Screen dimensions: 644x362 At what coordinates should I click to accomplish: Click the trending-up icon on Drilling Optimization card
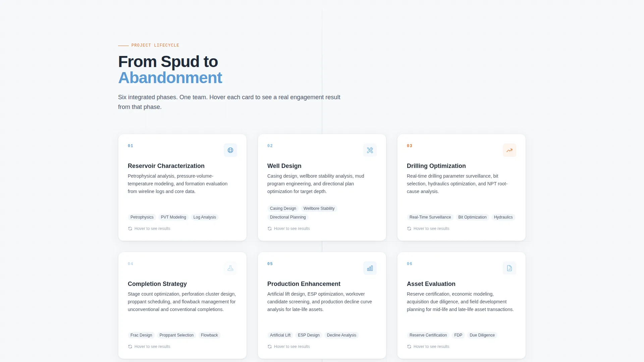(509, 150)
